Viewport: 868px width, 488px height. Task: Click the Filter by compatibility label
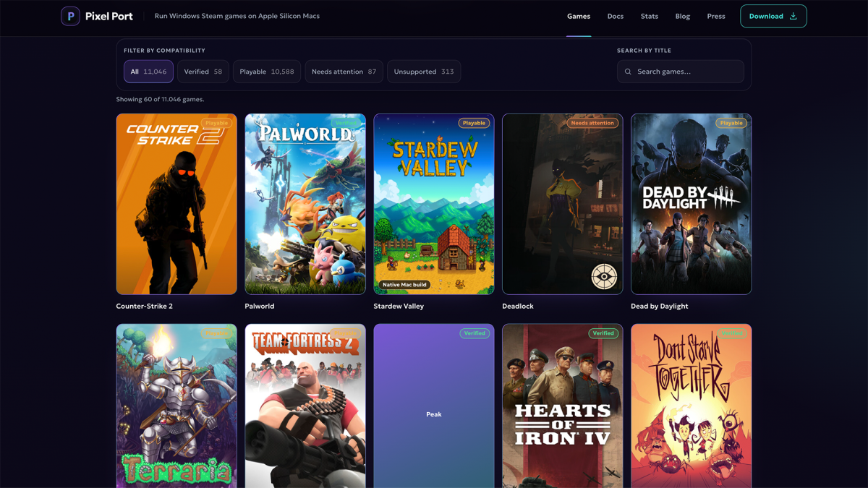click(164, 51)
